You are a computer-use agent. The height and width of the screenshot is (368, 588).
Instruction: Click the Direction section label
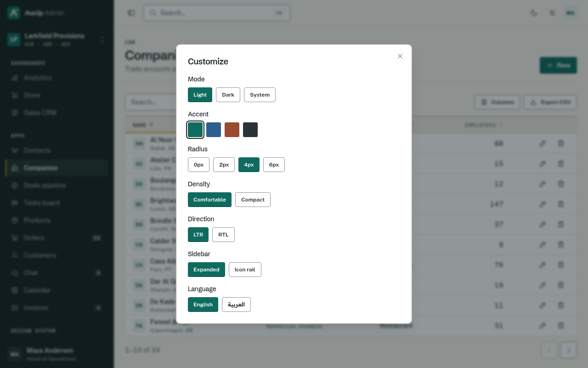coord(201,219)
